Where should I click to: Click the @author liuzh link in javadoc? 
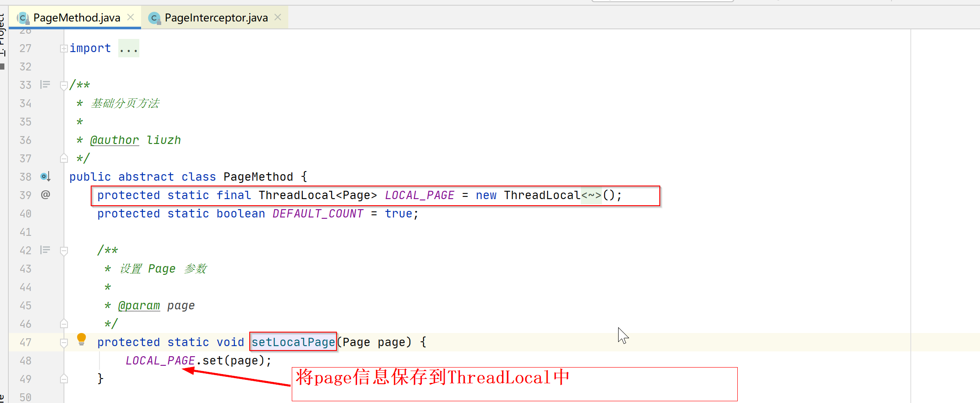[x=114, y=140]
